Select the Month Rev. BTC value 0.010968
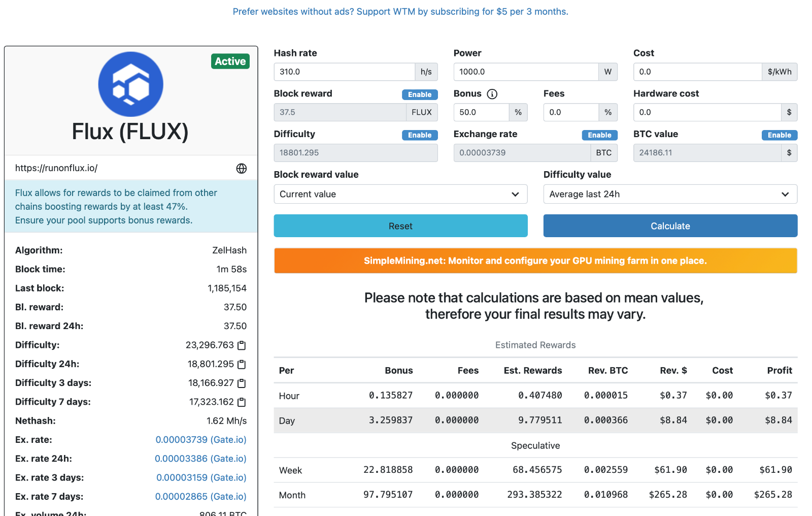Image resolution: width=812 pixels, height=516 pixels. point(606,495)
